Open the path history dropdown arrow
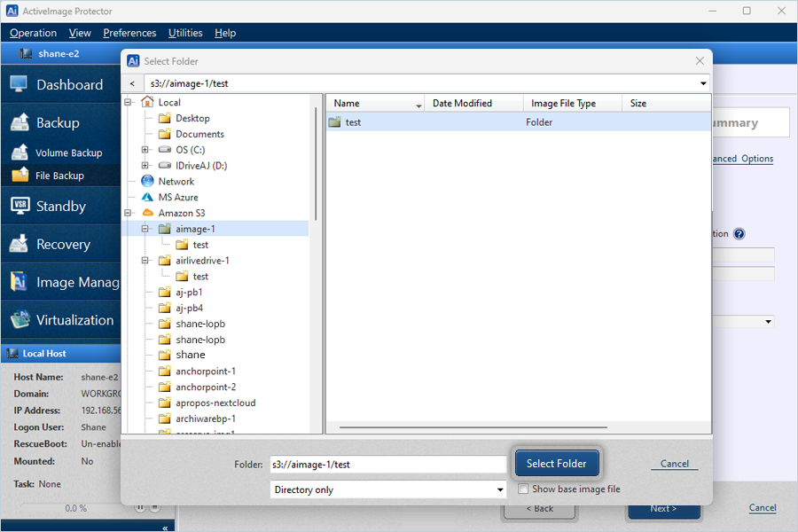The height and width of the screenshot is (532, 798). [703, 83]
